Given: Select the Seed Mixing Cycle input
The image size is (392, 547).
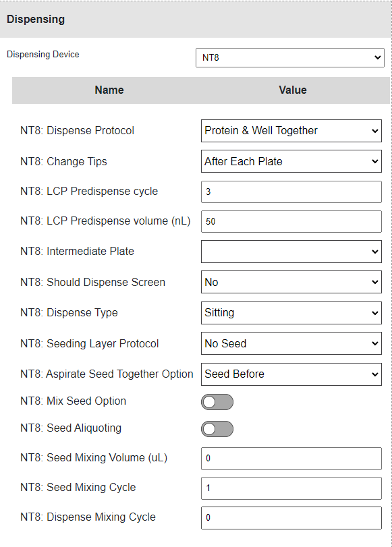Looking at the screenshot, I should click(291, 488).
